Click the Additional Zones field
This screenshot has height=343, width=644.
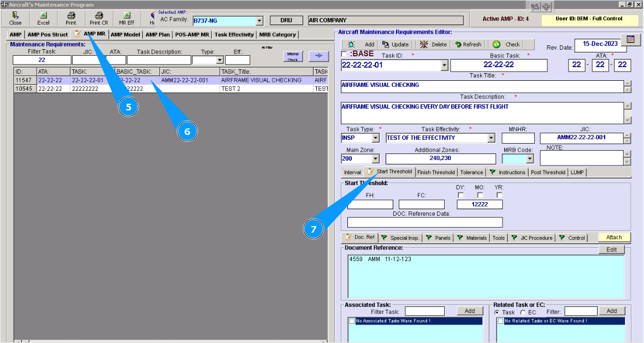coord(441,158)
